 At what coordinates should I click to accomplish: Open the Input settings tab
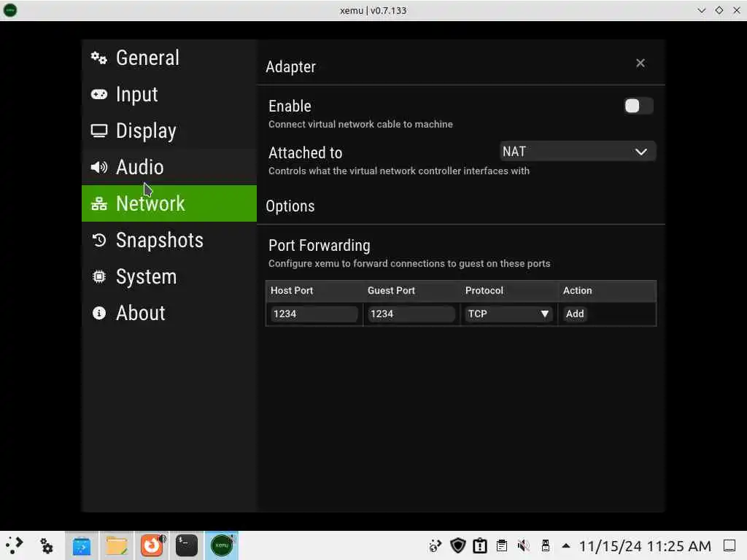(x=169, y=94)
